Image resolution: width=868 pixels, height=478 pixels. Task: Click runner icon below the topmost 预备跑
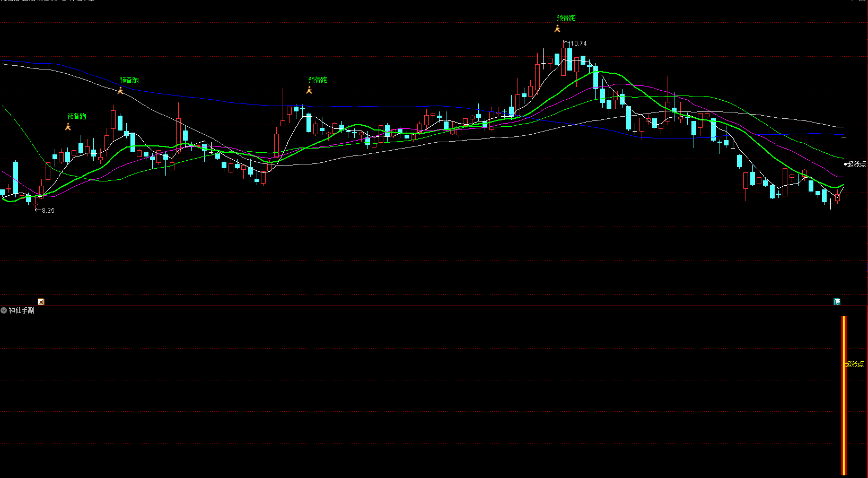[x=557, y=29]
